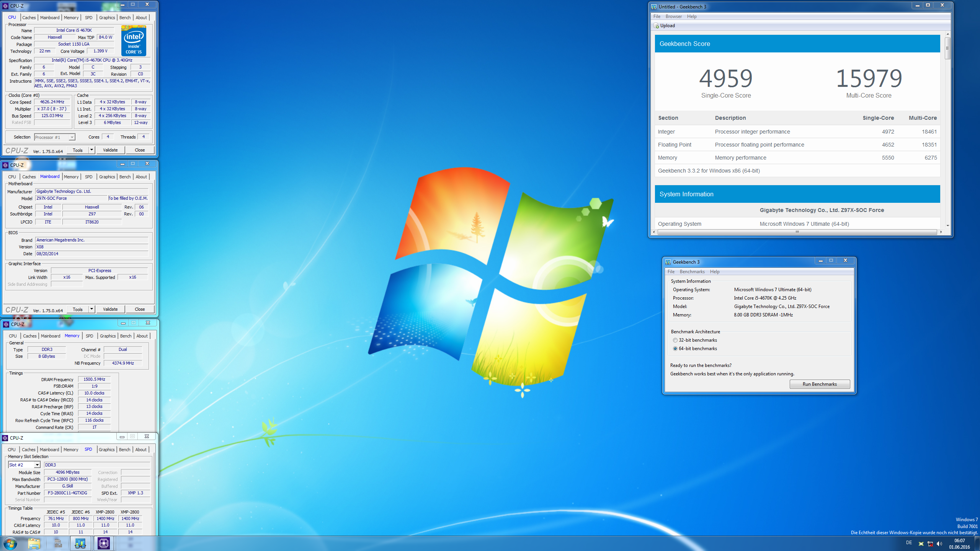Open File menu in small Geekbench 3 window
The width and height of the screenshot is (980, 551).
[x=671, y=272]
